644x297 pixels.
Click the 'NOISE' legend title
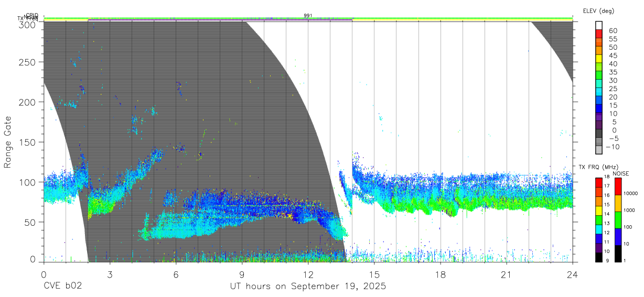pos(620,173)
